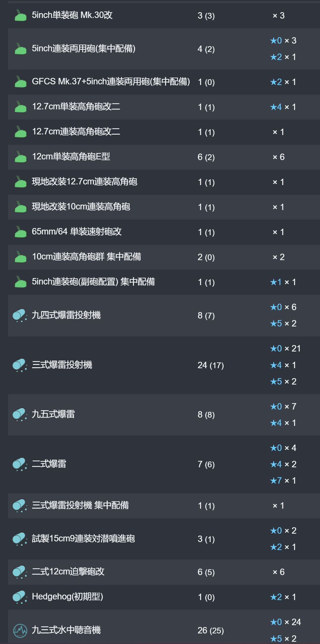This screenshot has height=644, width=320.
Task: Click the green icon for 12cm単装高角砲E型
Action: (21, 157)
